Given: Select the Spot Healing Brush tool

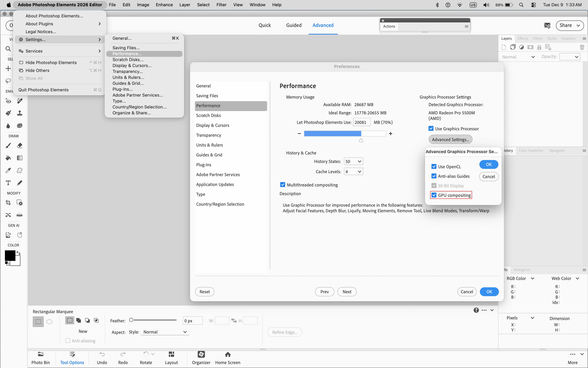Looking at the screenshot, I should coord(20,101).
